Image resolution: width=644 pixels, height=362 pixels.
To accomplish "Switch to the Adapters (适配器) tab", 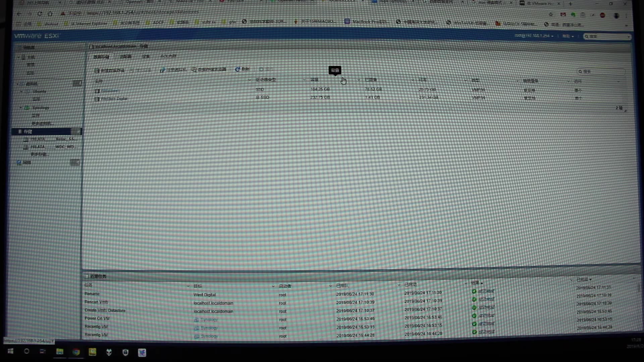I will (125, 57).
